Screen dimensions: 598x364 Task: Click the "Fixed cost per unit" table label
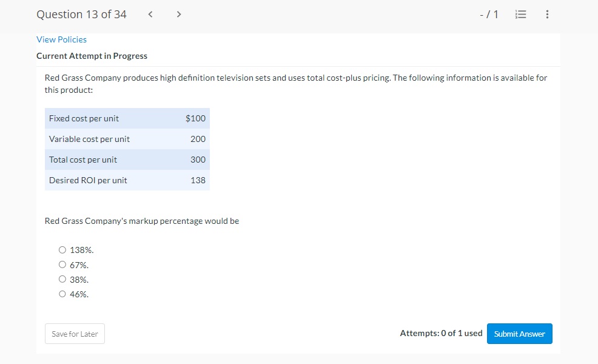[84, 119]
